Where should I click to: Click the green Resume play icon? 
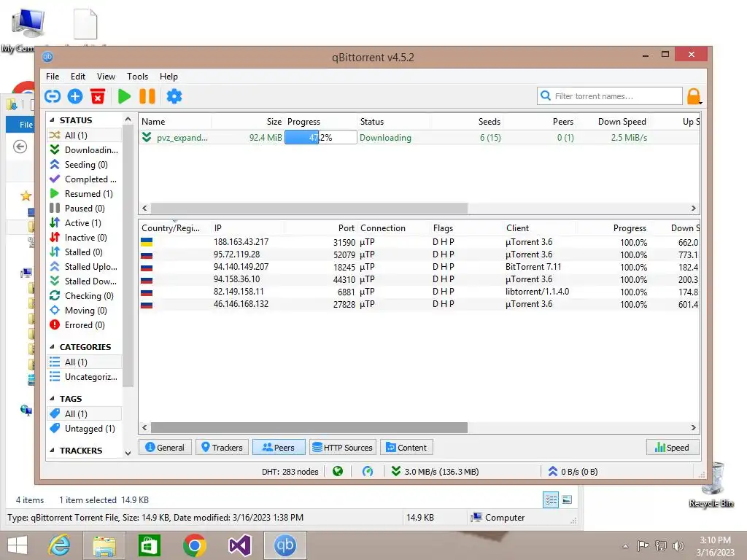click(x=124, y=97)
